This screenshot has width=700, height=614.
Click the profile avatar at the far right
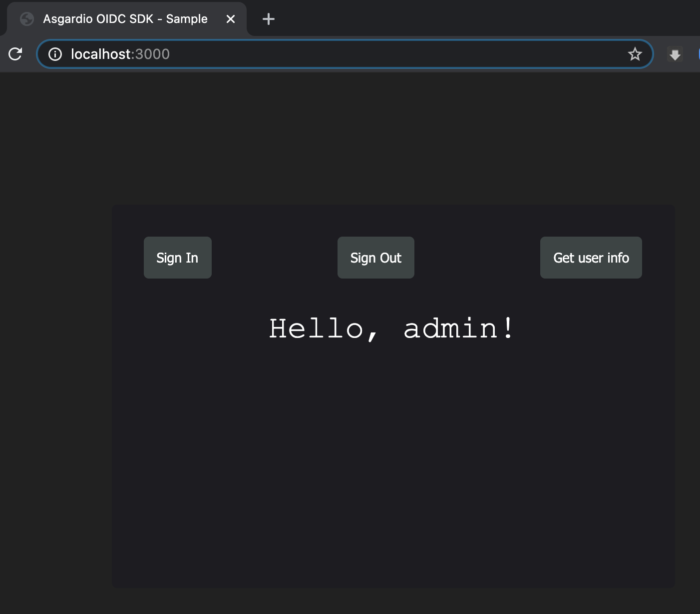pos(698,54)
